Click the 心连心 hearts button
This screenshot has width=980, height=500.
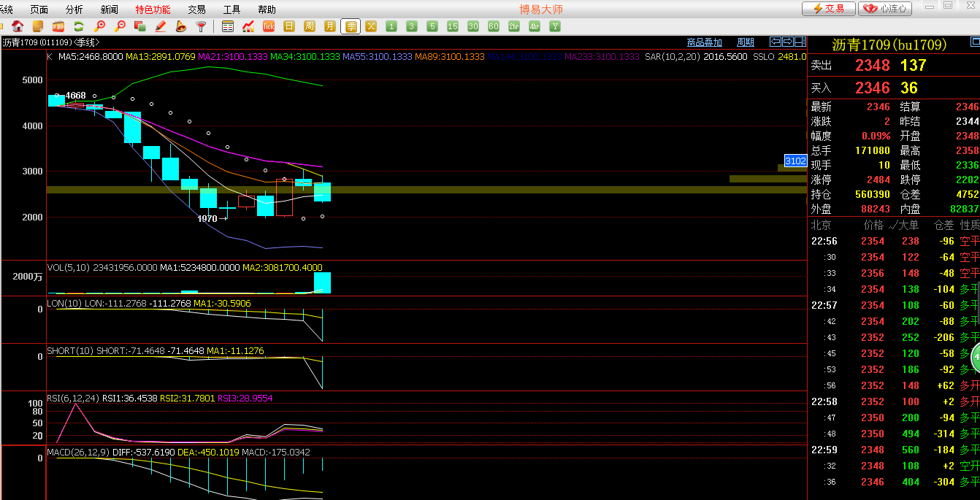point(885,9)
